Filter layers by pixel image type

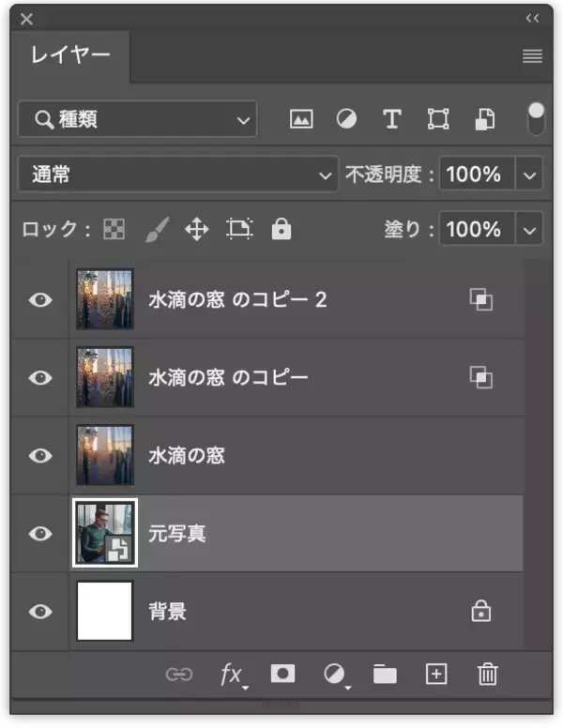point(301,119)
